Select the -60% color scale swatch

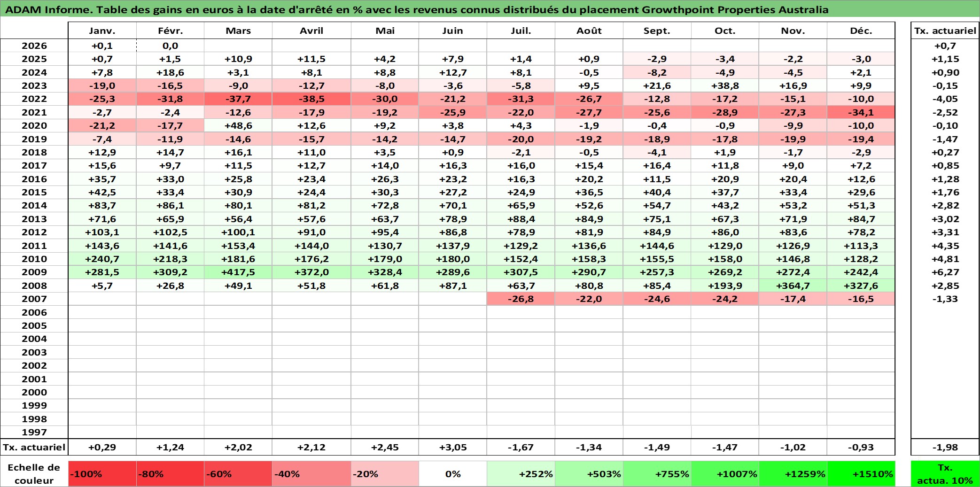coord(238,474)
